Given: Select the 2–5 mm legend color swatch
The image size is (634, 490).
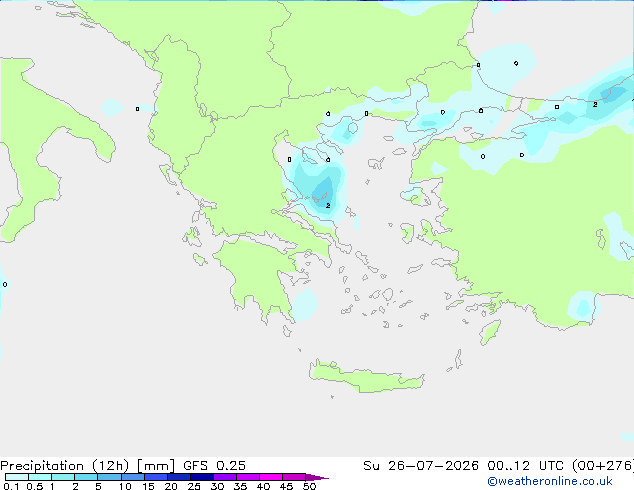Looking at the screenshot, I should coord(86,477).
